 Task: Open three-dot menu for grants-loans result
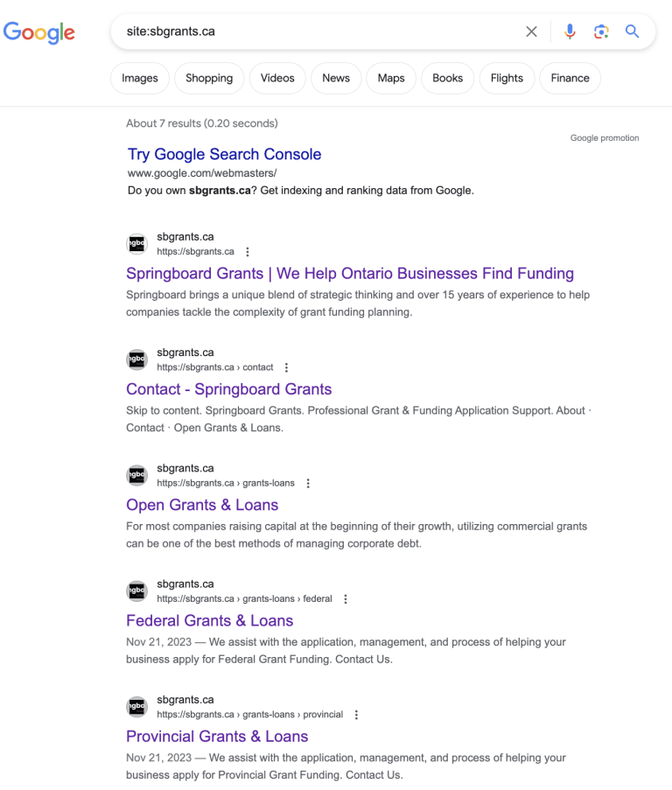point(308,483)
